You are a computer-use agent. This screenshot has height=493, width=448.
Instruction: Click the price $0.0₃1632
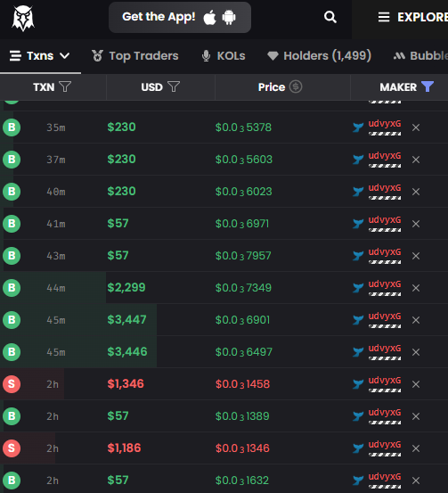pyautogui.click(x=242, y=481)
